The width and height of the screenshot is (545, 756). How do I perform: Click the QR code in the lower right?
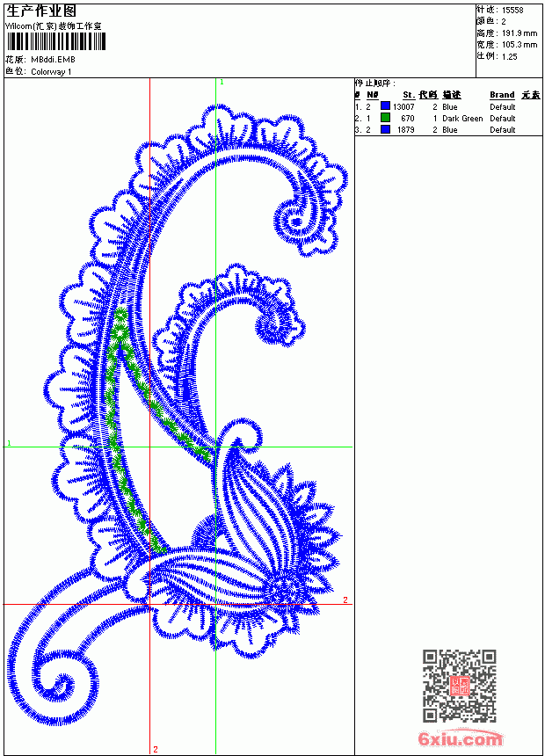point(459,685)
